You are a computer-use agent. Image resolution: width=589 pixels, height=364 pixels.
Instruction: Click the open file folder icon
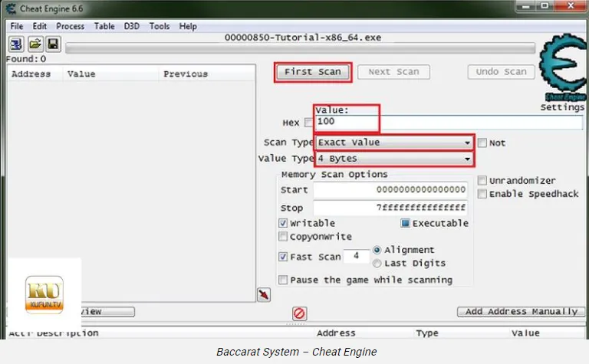(x=35, y=44)
